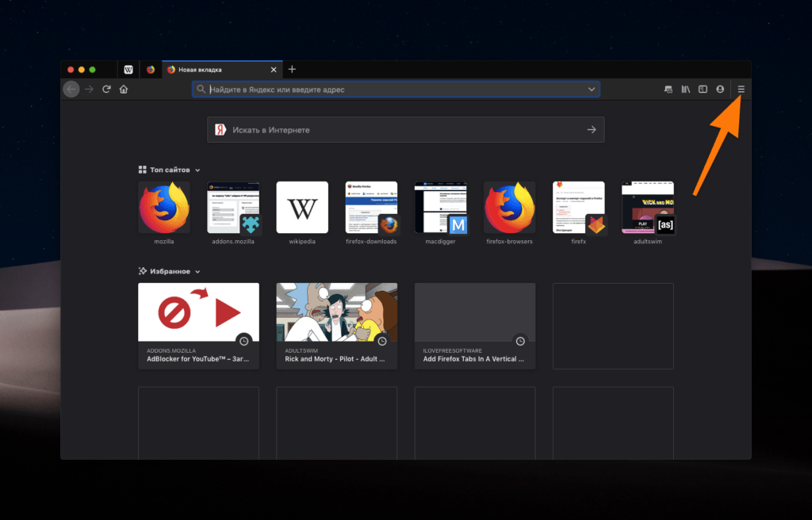The height and width of the screenshot is (520, 812).
Task: Submit search with the arrow button
Action: (592, 129)
